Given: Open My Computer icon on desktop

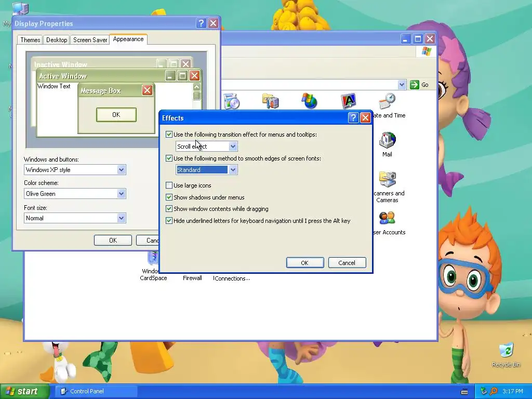Looking at the screenshot, I should (x=20, y=8).
